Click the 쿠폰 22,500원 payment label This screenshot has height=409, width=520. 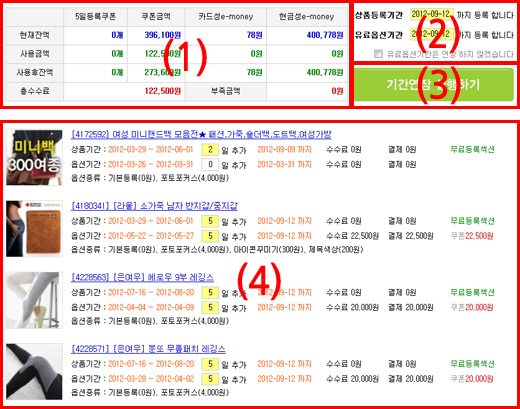(x=472, y=236)
